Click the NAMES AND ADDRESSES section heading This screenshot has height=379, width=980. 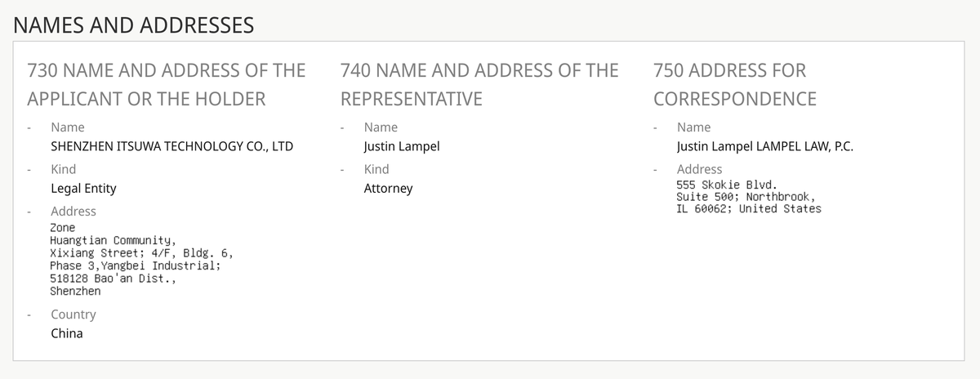tap(134, 25)
